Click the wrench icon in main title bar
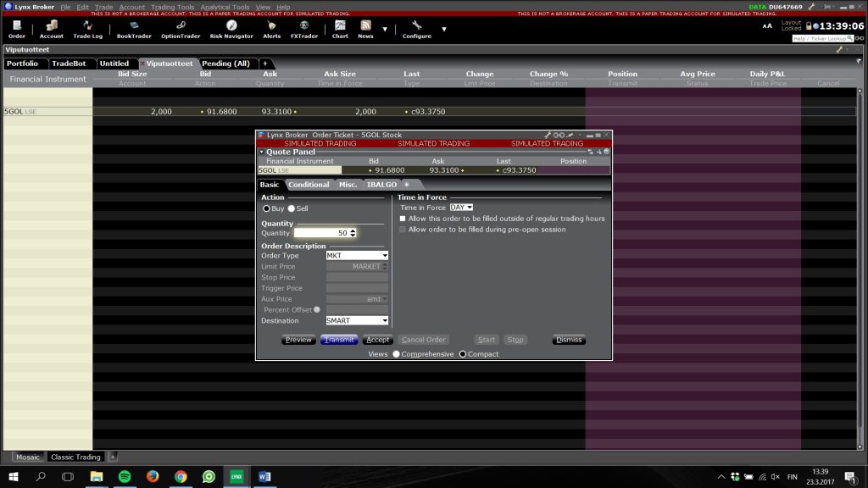 [x=811, y=7]
